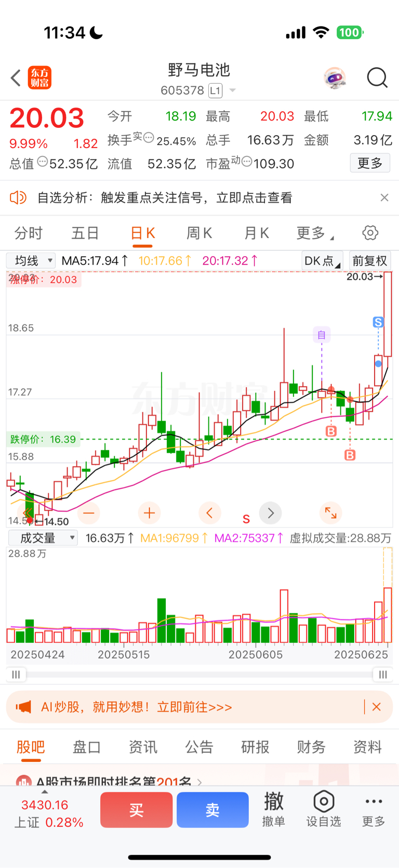This screenshot has height=868, width=399.
Task: Tap the 东方财富 logo icon
Action: click(39, 78)
